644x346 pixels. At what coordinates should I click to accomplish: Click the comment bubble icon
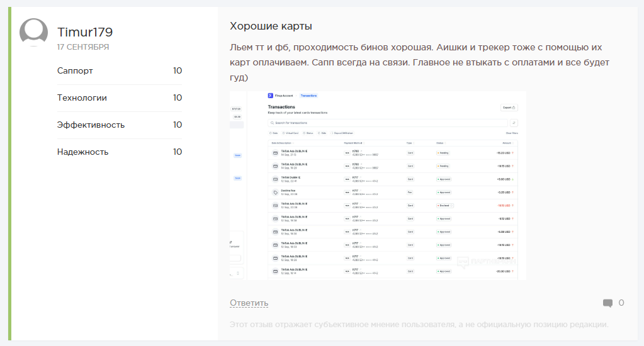click(607, 303)
